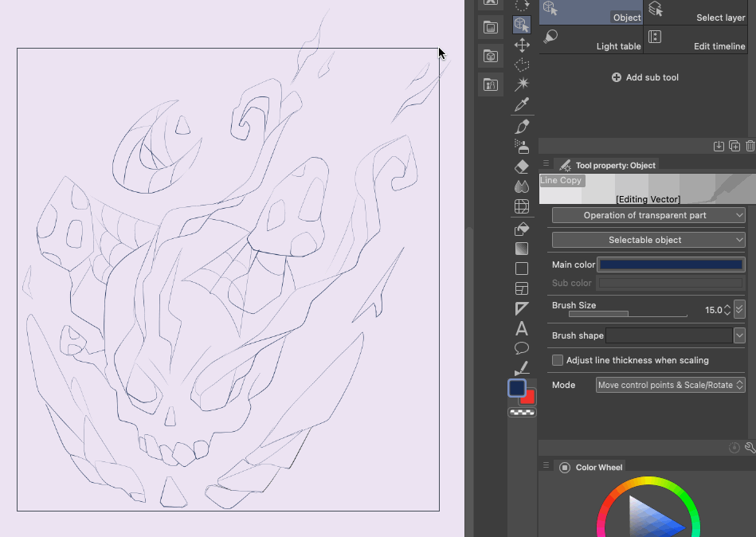Click the import sub tool icon
756x537 pixels.
point(719,146)
